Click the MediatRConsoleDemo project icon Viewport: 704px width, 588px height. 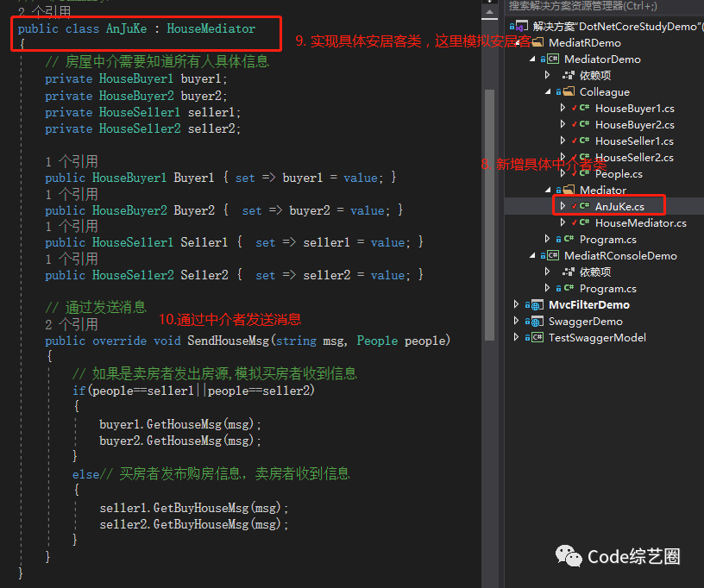[x=553, y=256]
